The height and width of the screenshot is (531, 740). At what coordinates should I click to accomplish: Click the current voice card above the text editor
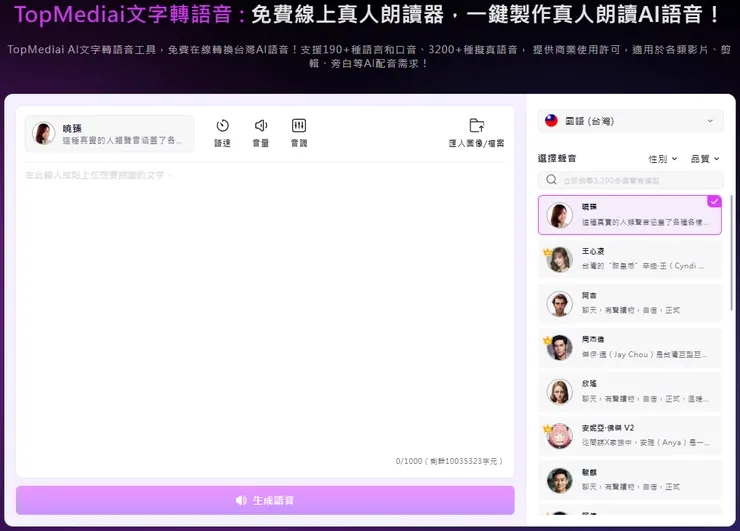(x=109, y=134)
